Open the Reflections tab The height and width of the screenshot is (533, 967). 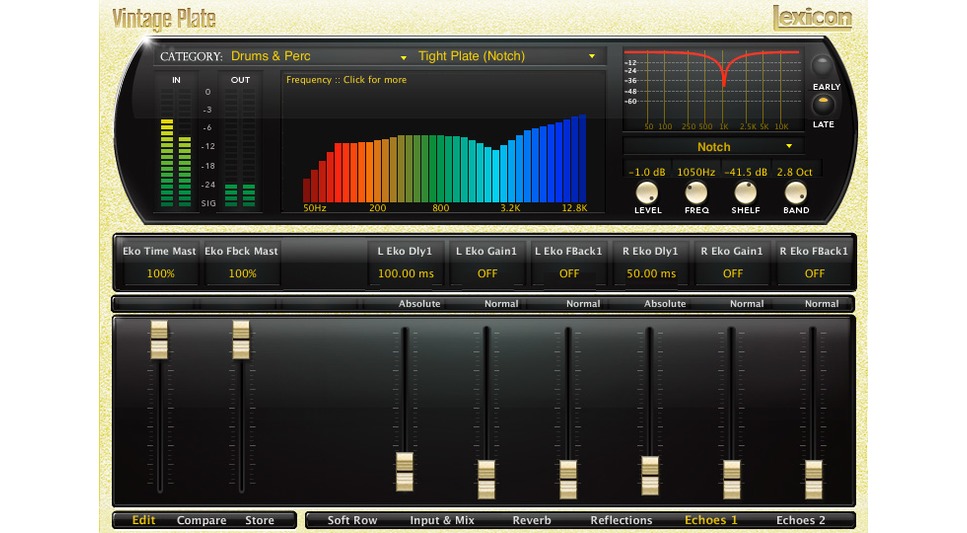621,520
